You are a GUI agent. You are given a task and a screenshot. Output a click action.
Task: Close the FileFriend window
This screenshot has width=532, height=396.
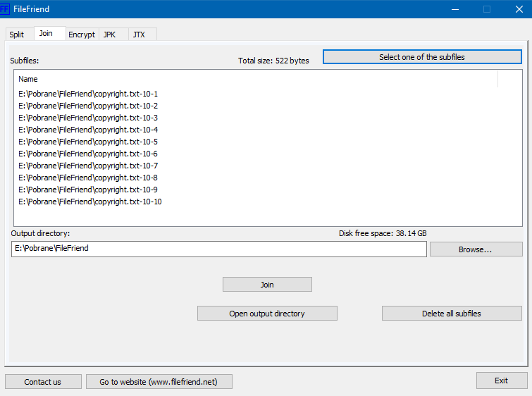519,9
